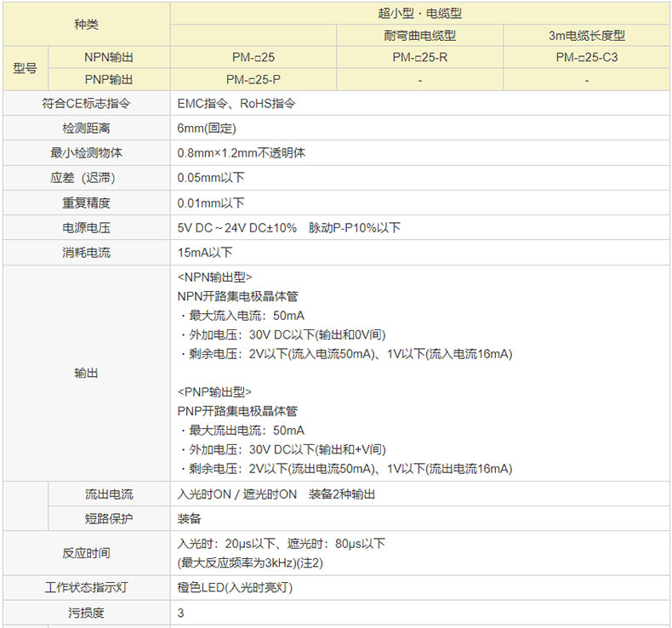672x628 pixels.
Task: Click the 电源电压 row label
Action: (x=86, y=228)
